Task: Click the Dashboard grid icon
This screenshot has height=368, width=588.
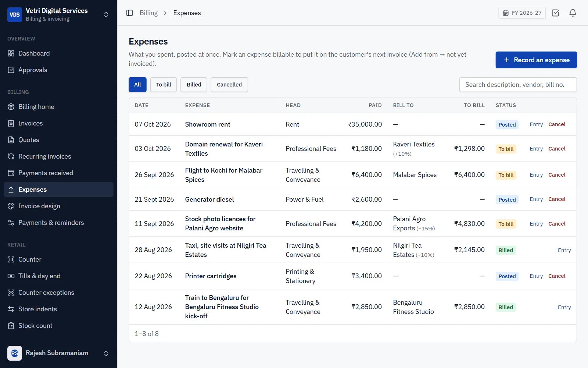Action: click(x=11, y=53)
